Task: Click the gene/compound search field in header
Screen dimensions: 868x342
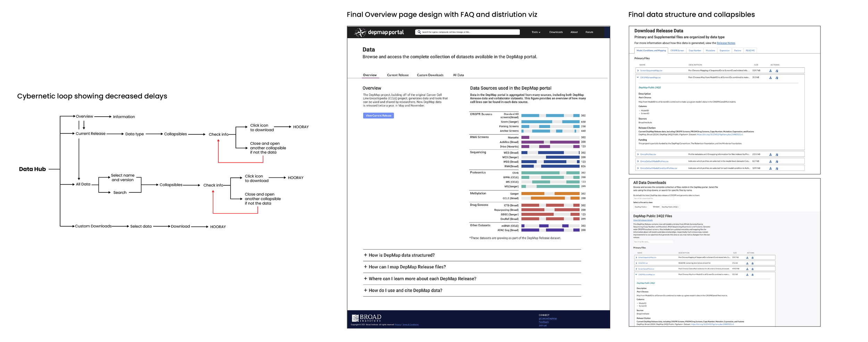Action: tap(467, 32)
